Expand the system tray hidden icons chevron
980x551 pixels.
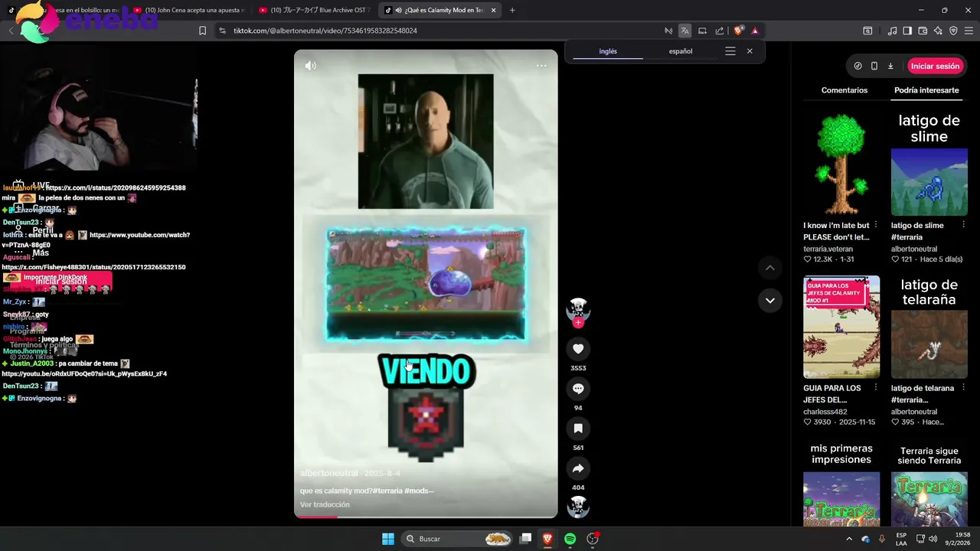849,539
